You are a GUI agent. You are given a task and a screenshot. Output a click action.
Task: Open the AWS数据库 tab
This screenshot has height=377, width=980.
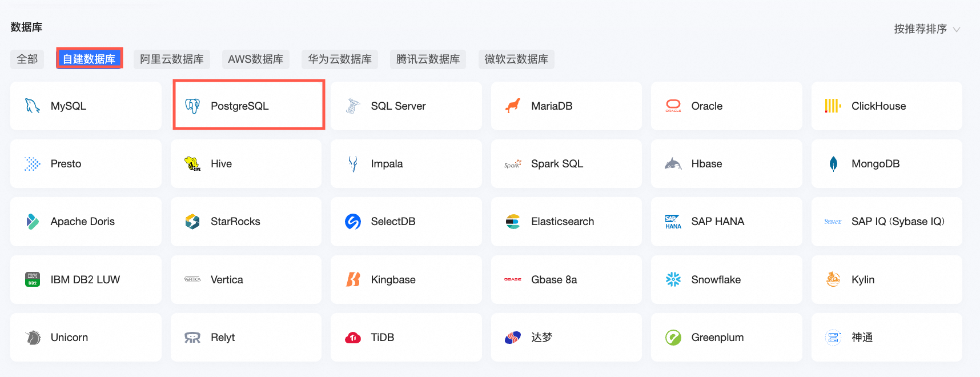tap(256, 59)
